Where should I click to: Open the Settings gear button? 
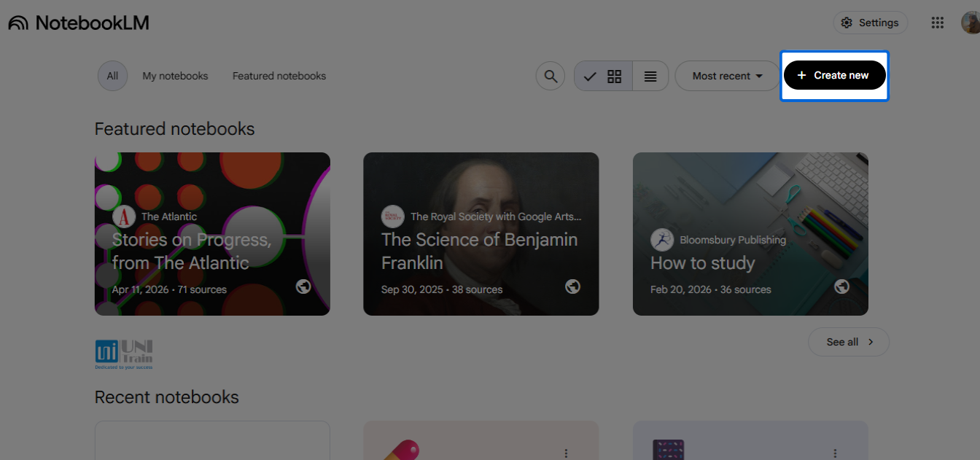point(871,23)
